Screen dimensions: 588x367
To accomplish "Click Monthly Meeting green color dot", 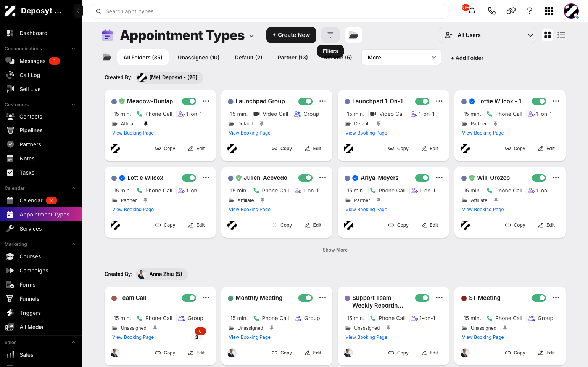I will (230, 298).
